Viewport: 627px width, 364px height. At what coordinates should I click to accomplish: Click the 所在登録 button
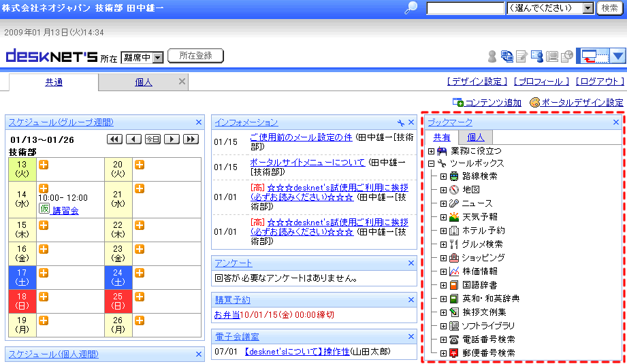coord(195,56)
